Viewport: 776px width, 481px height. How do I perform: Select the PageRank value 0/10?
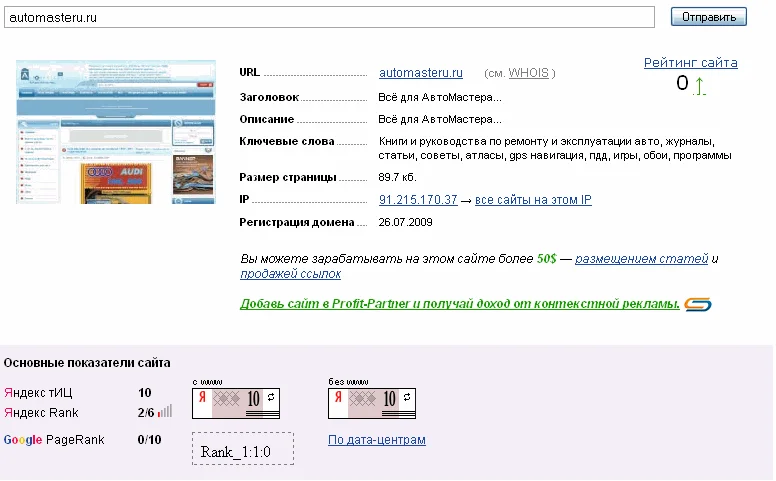click(x=149, y=440)
